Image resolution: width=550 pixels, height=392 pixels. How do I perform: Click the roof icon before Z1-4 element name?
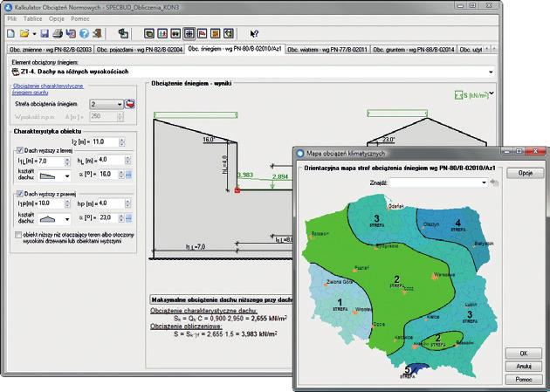pos(16,72)
